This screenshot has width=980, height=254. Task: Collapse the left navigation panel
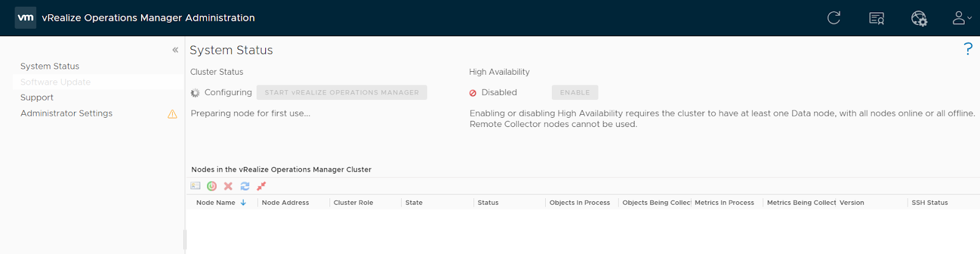(x=175, y=50)
